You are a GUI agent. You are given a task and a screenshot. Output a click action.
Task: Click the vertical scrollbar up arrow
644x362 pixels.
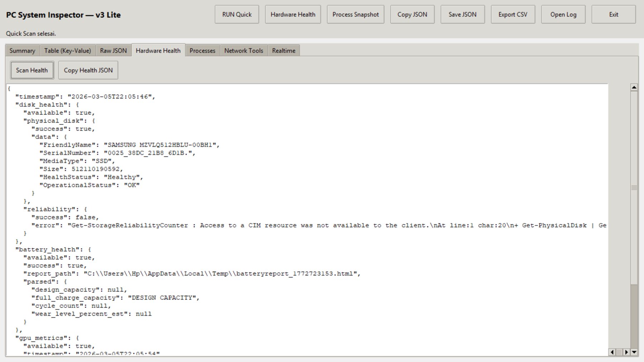tap(634, 87)
